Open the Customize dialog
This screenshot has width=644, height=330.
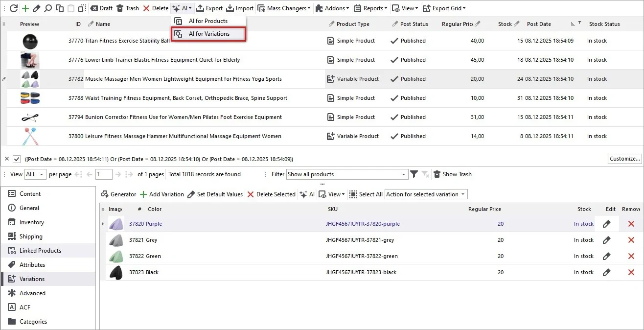[624, 159]
